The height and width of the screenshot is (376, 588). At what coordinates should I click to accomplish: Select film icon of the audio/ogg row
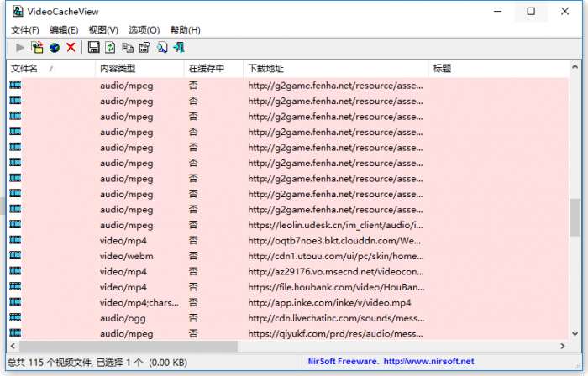15,317
